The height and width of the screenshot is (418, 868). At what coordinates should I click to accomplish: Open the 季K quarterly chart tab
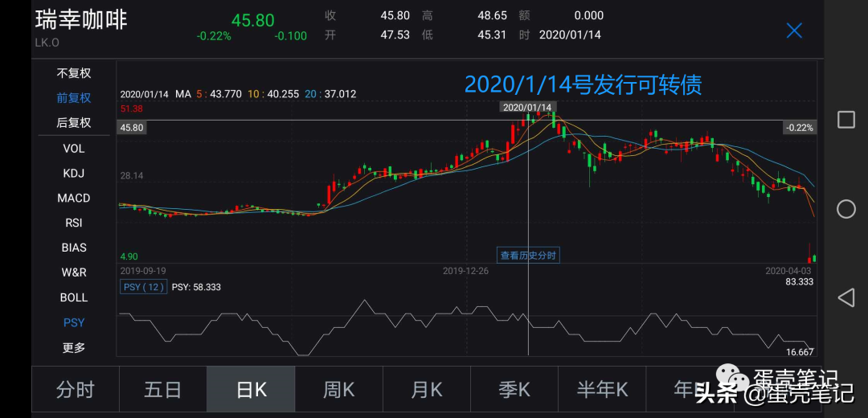point(514,390)
